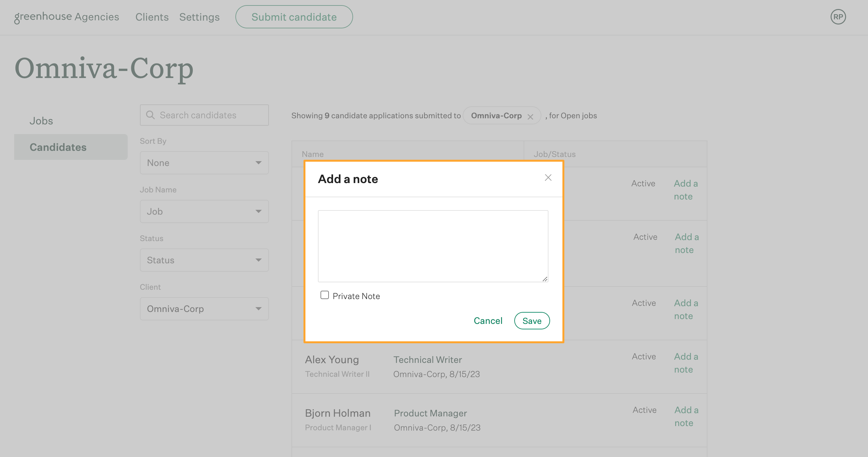Open the Settings menu item
Screen dimensions: 868x457
200,17
